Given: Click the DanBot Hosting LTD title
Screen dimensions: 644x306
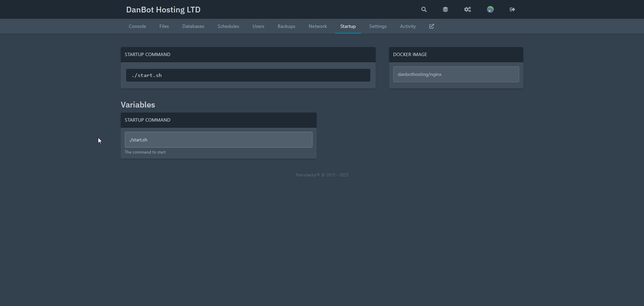Looking at the screenshot, I should pos(163,9).
